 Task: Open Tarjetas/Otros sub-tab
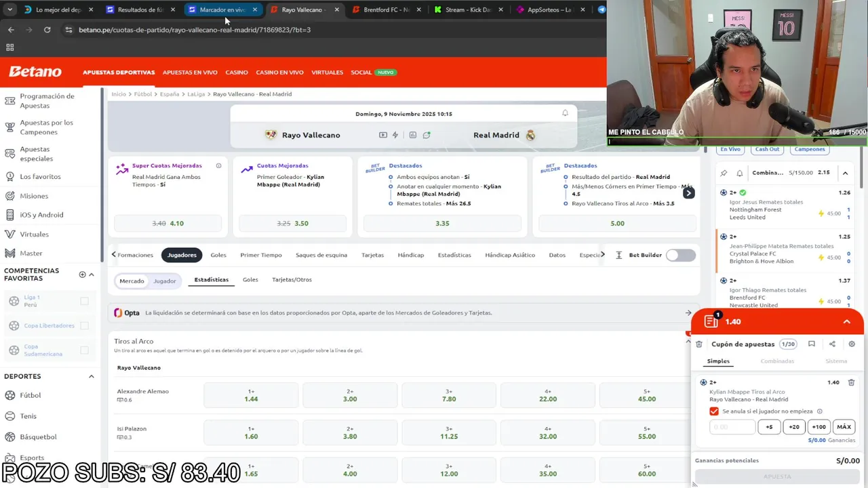[292, 279]
